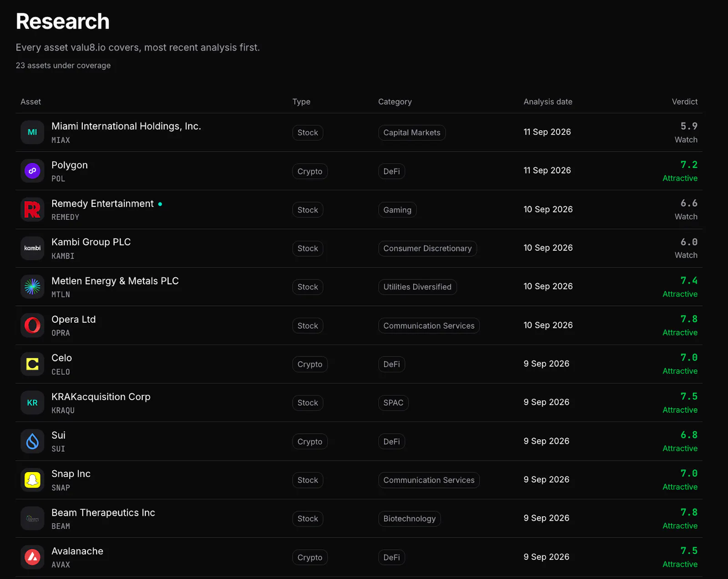Screen dimensions: 728x579
Task: Open Kambi Group PLC research
Action: 91,242
